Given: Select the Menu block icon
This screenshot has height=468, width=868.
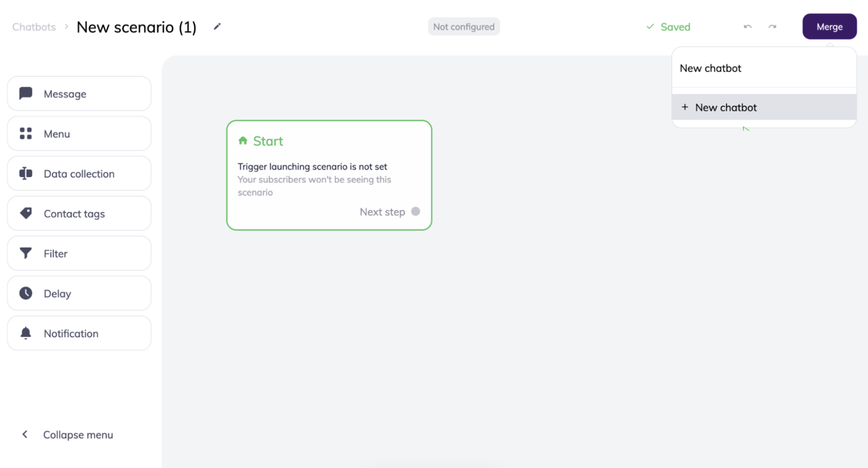Looking at the screenshot, I should 25,133.
